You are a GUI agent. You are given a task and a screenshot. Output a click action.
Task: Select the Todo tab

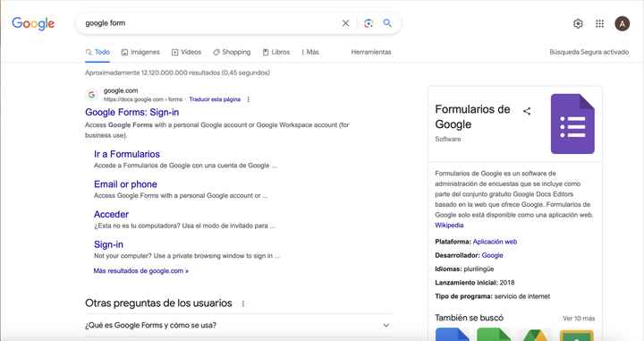[97, 52]
